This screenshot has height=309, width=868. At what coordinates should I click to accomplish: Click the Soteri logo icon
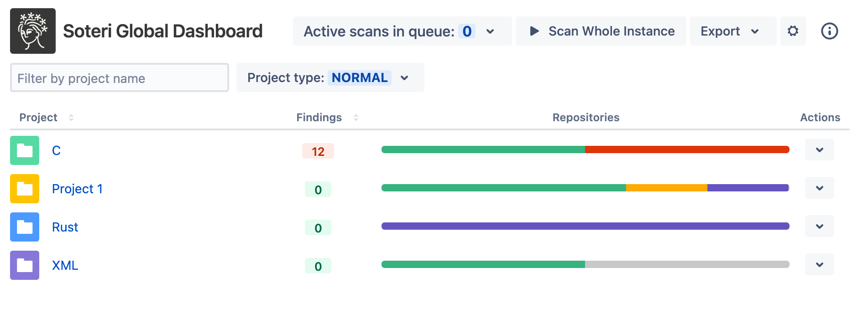point(33,31)
